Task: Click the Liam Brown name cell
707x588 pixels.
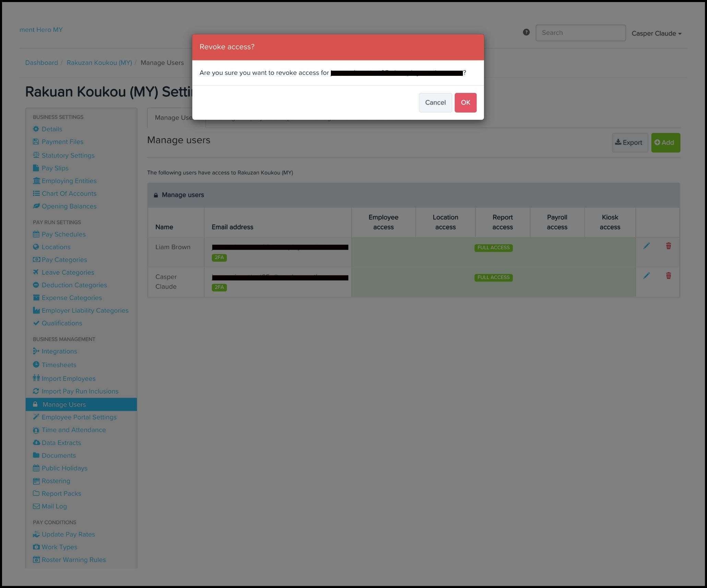Action: point(176,252)
